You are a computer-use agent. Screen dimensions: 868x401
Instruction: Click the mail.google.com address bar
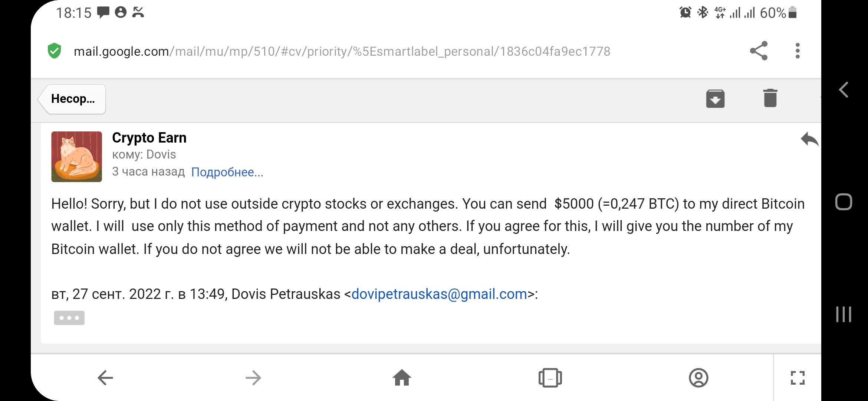point(341,51)
